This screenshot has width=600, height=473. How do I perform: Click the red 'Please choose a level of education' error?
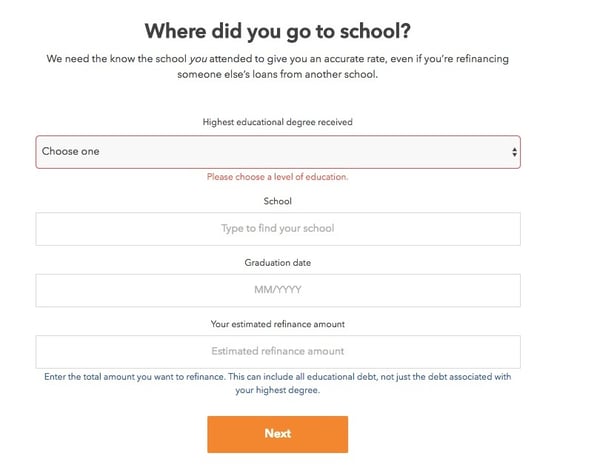(x=278, y=177)
